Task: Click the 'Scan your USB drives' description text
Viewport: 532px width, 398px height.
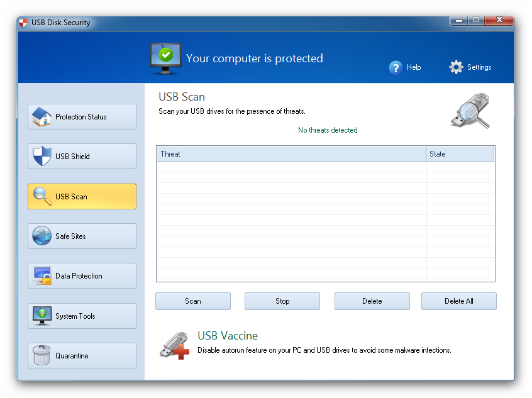Action: tap(232, 111)
